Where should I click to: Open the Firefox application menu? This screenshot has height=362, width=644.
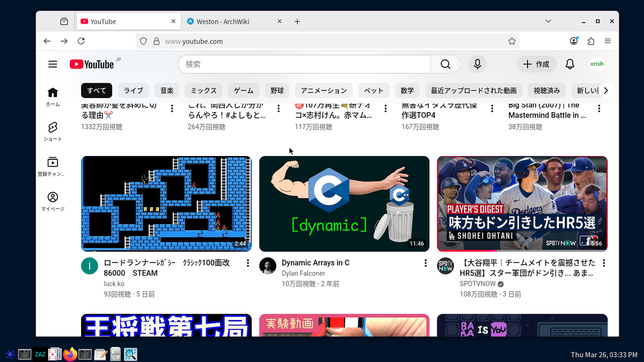(x=608, y=41)
